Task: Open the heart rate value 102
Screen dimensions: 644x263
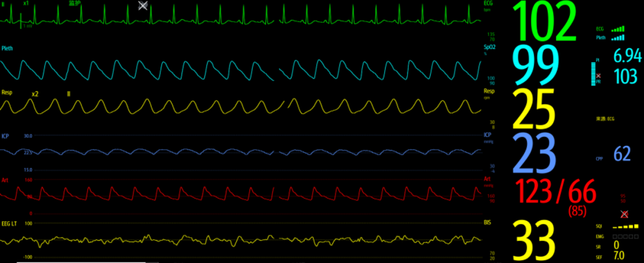Action: point(544,22)
